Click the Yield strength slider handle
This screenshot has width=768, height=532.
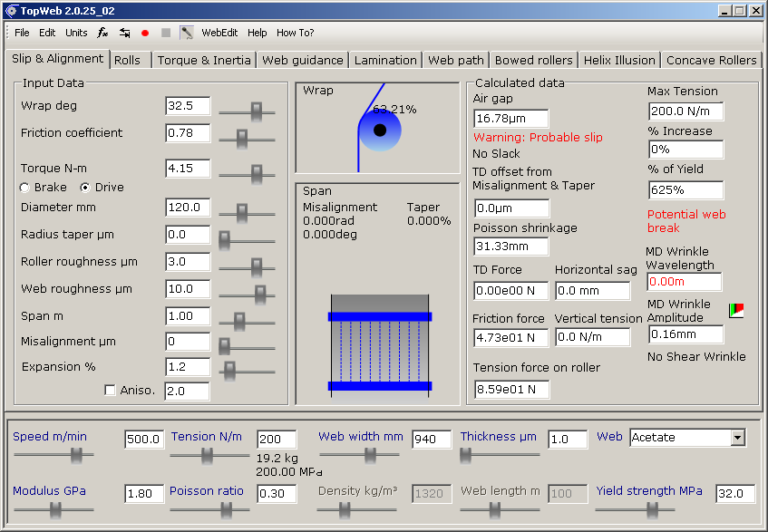pos(652,510)
